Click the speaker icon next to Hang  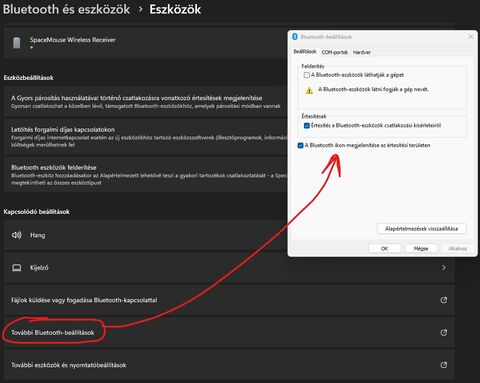(x=16, y=235)
